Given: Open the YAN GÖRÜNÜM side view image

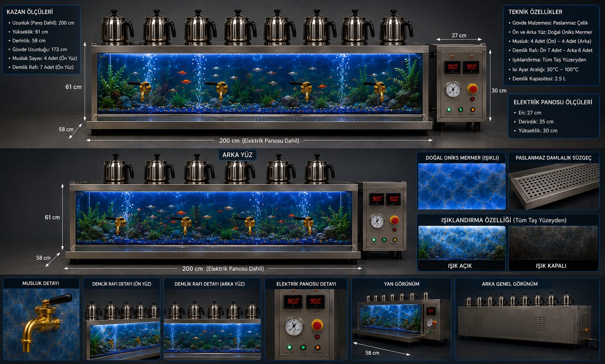Looking at the screenshot, I should tap(401, 325).
